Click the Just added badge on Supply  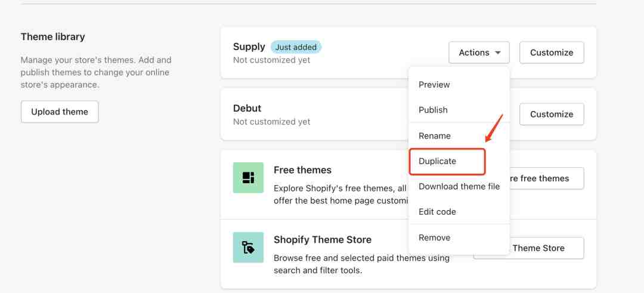[x=296, y=47]
